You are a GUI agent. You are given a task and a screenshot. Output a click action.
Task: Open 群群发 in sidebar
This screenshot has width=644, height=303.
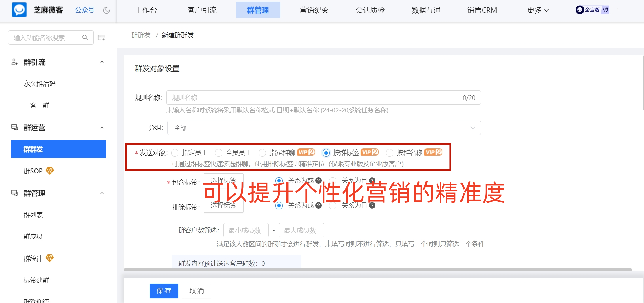[x=58, y=149]
